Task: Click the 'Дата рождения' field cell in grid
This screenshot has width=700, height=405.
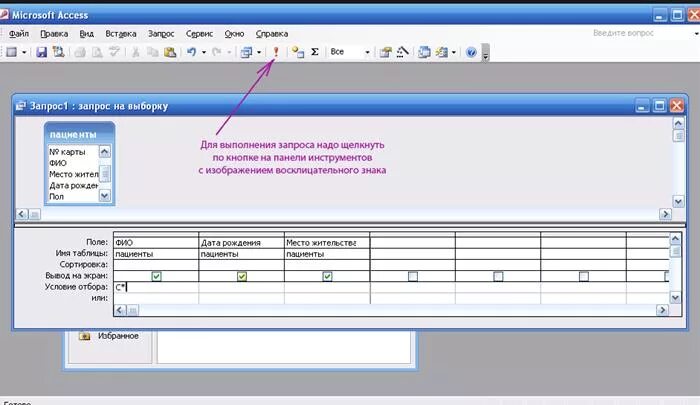Action: (241, 242)
